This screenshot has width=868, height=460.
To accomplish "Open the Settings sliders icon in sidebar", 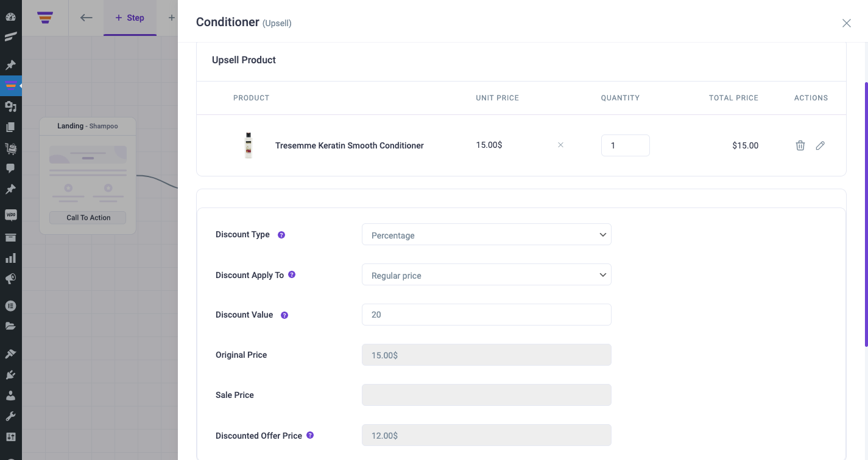I will tap(10, 437).
